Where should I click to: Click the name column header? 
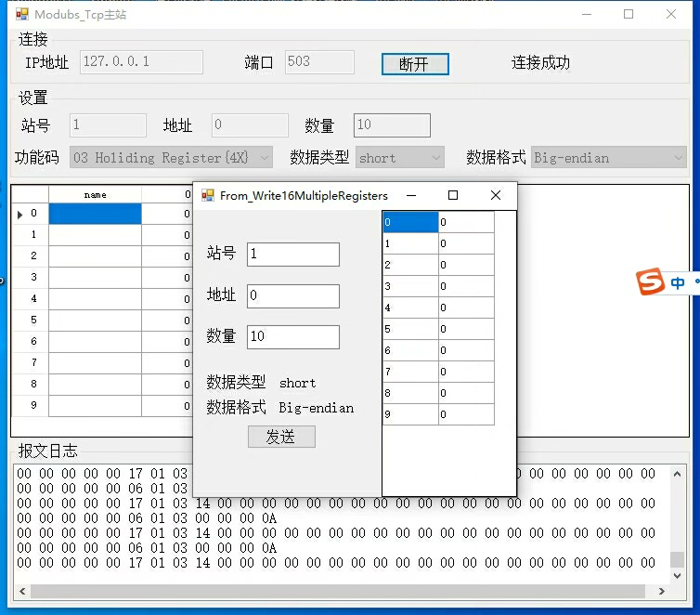click(x=95, y=195)
